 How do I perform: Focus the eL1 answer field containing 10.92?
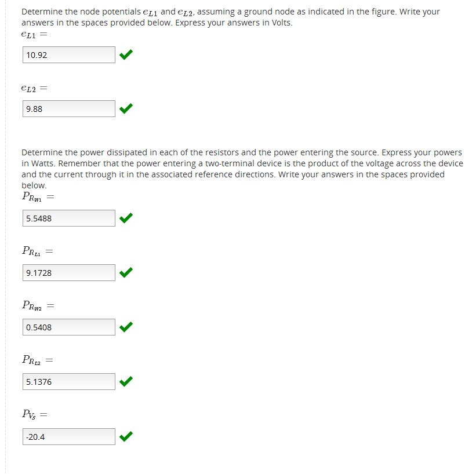pyautogui.click(x=69, y=55)
